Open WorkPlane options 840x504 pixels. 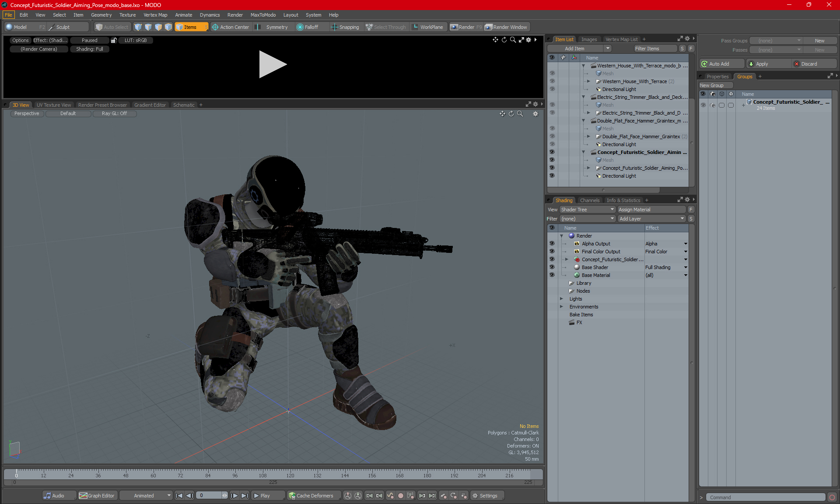coord(427,27)
